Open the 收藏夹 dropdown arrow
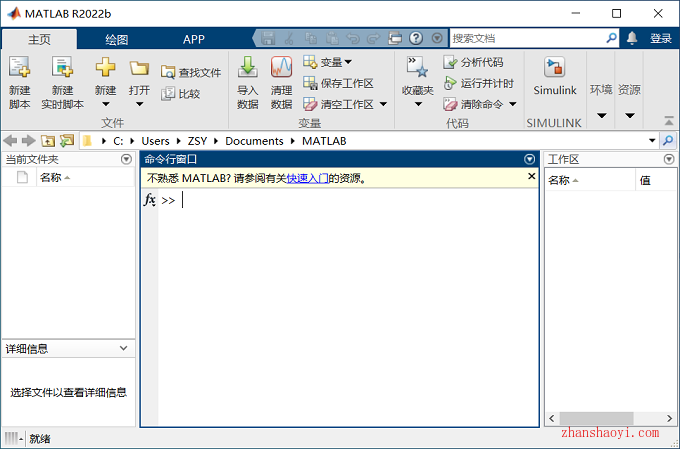 click(418, 104)
